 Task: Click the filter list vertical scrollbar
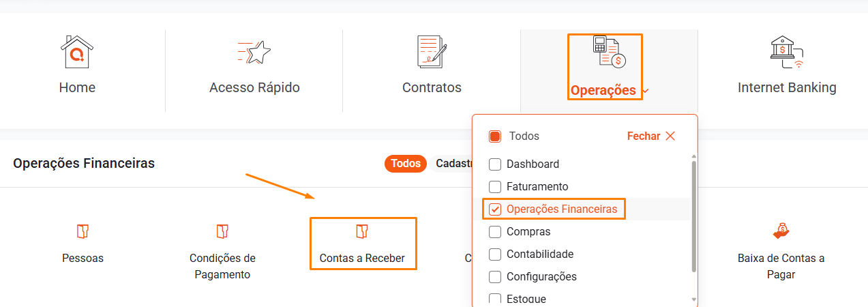pos(694,215)
